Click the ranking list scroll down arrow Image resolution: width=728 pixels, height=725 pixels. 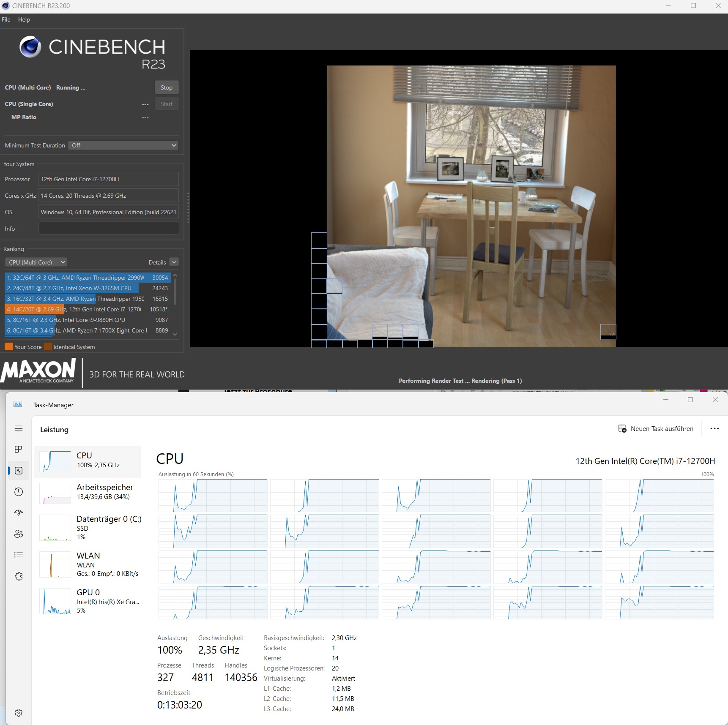(x=175, y=334)
